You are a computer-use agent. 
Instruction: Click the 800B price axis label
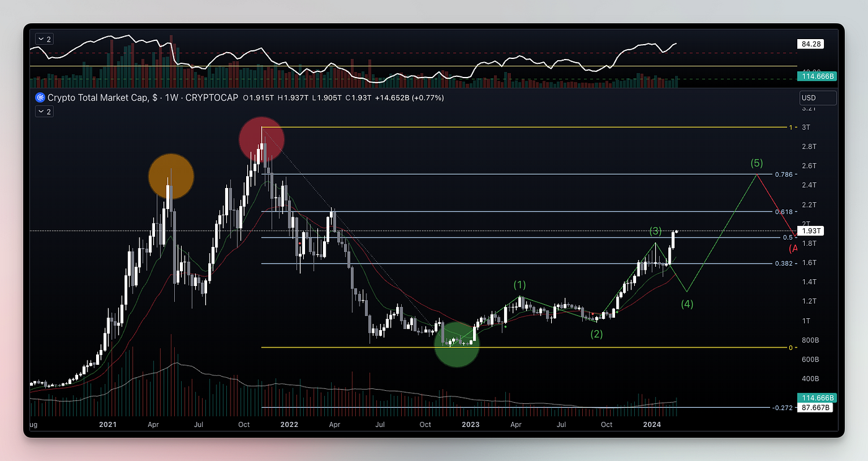[810, 340]
